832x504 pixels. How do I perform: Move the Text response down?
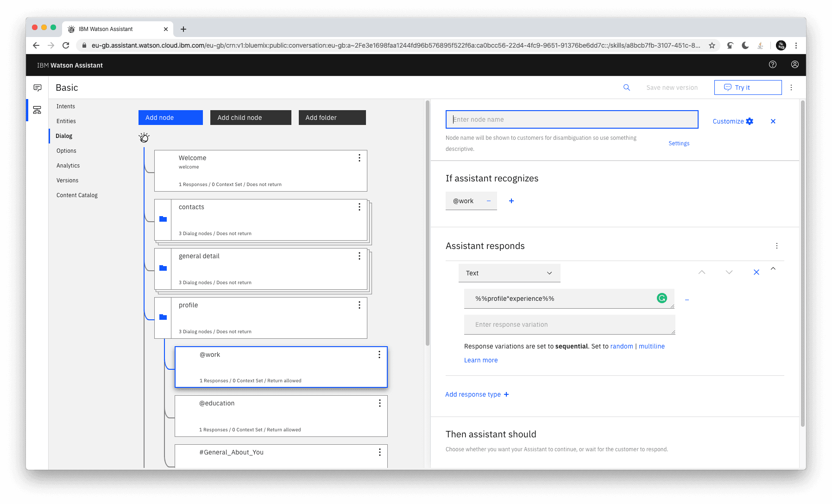[729, 272]
